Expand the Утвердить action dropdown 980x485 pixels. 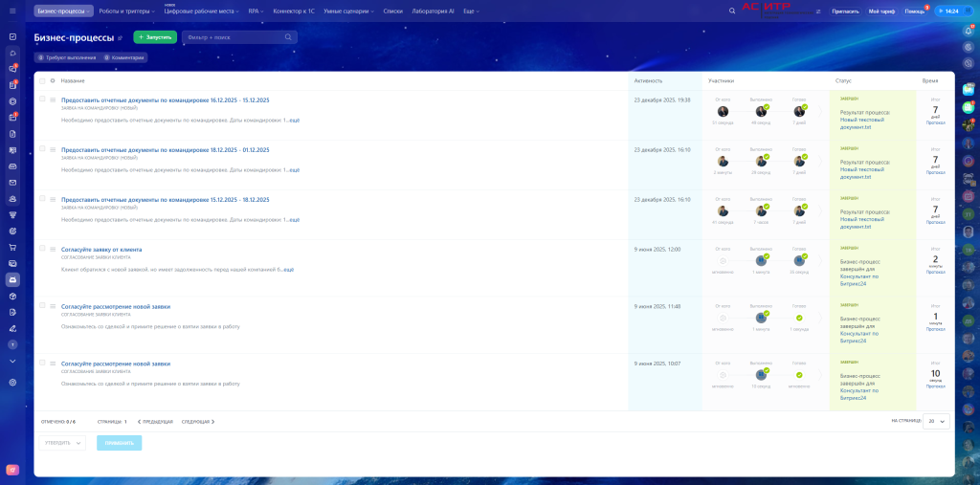coord(62,443)
